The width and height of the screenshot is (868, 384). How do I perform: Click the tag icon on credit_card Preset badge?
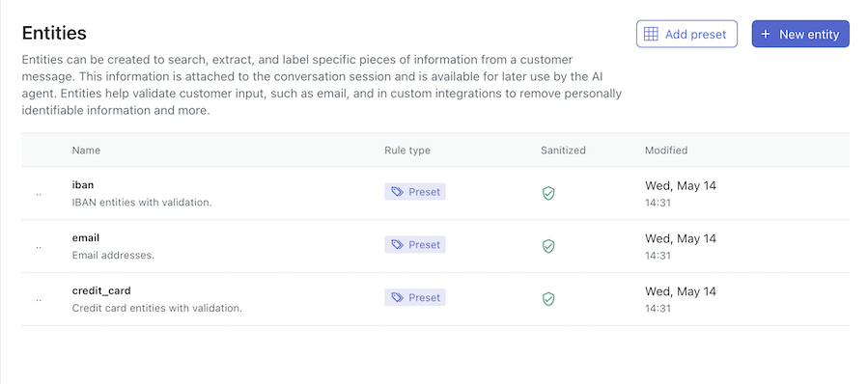(x=397, y=297)
